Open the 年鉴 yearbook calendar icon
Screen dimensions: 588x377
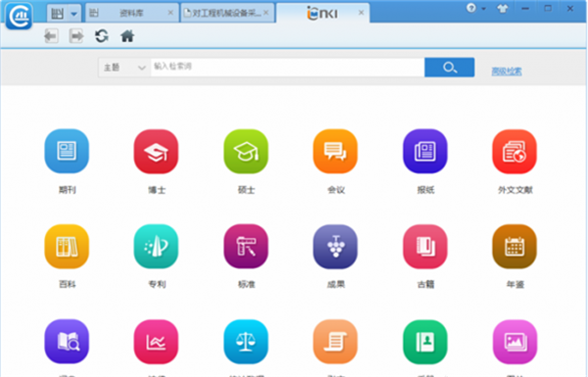click(x=514, y=247)
